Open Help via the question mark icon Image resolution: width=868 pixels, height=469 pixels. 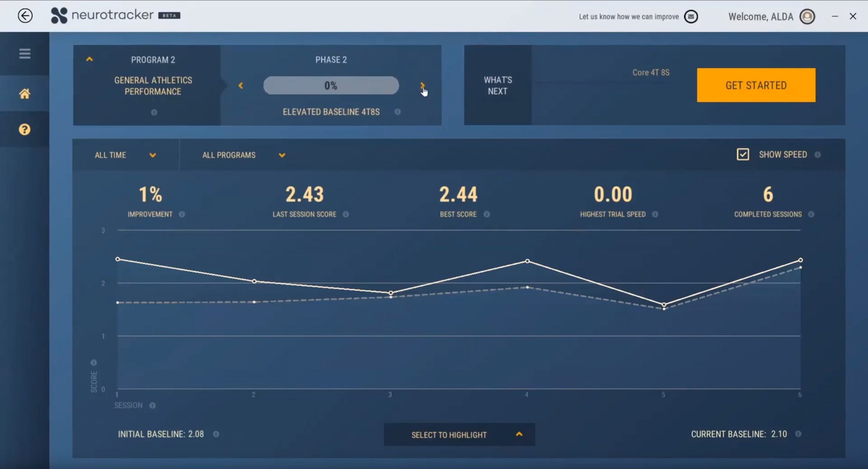pos(24,129)
